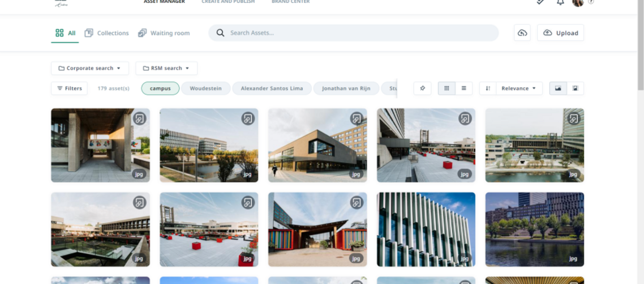The image size is (644, 284).
Task: Click the pin icon button
Action: (422, 88)
